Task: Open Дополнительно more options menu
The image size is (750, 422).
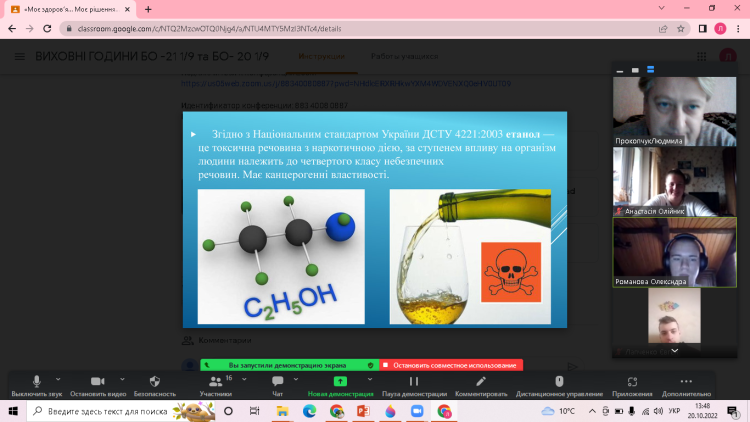Action: (x=686, y=383)
